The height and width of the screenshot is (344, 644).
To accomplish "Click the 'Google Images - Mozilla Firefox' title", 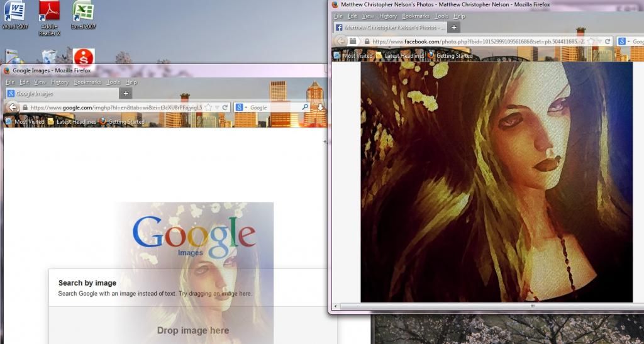I will click(x=52, y=70).
